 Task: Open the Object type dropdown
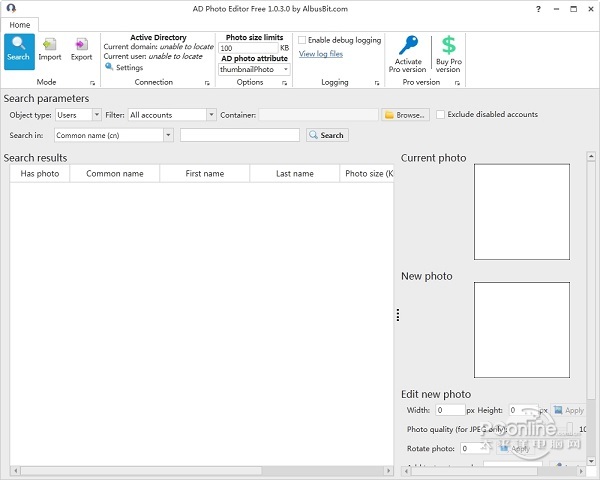coord(77,115)
